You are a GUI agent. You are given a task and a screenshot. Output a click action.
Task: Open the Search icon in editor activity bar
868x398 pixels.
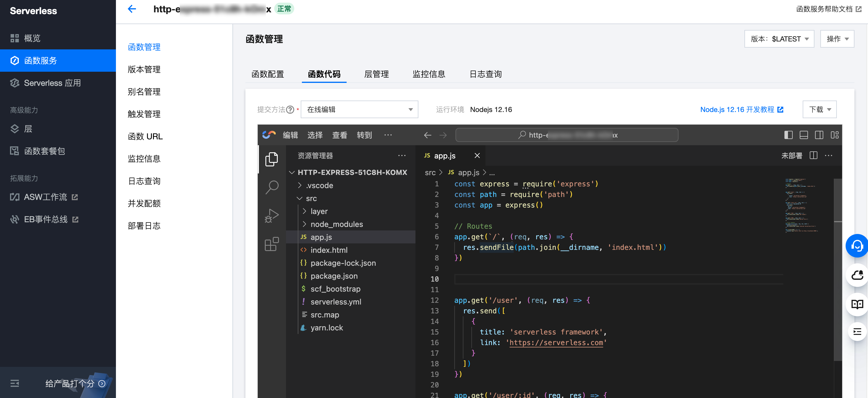pyautogui.click(x=272, y=187)
